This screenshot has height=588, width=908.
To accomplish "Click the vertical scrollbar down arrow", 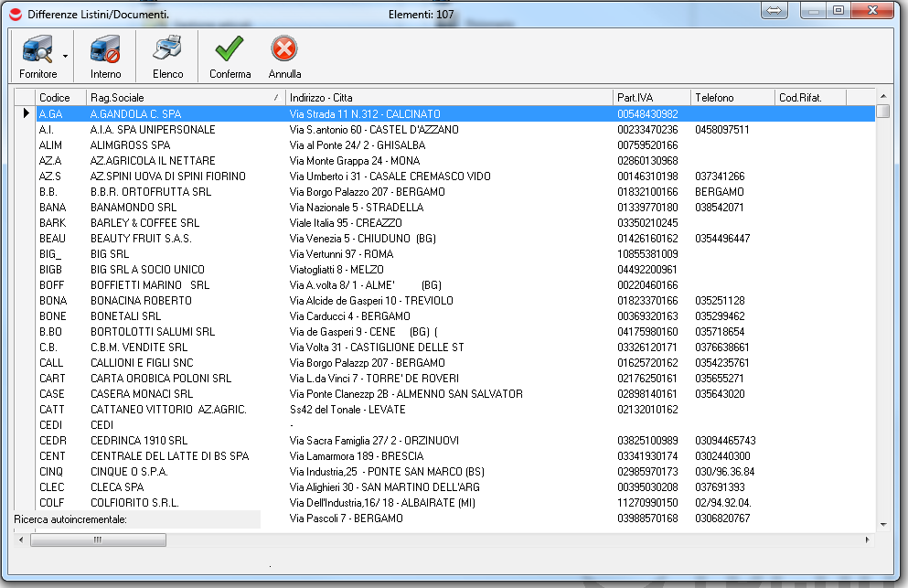I will click(x=882, y=523).
